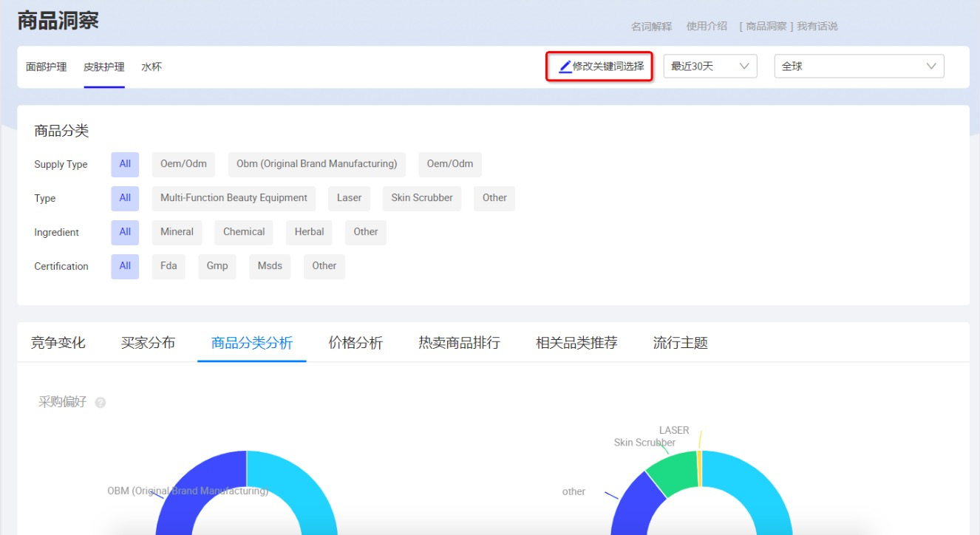The height and width of the screenshot is (535, 980).
Task: Switch to the 竞争变化 tab
Action: pyautogui.click(x=58, y=343)
